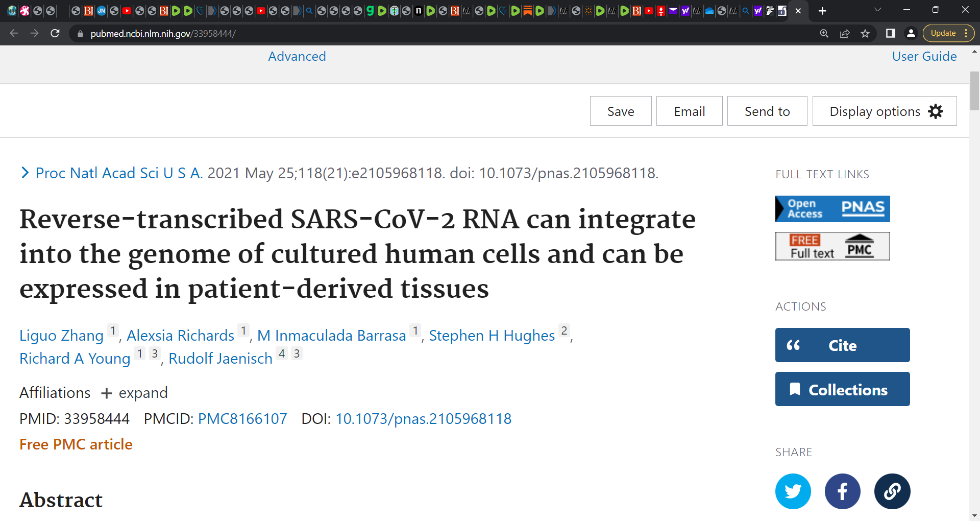Click the scrollbar up arrow
980x521 pixels.
coord(974,52)
